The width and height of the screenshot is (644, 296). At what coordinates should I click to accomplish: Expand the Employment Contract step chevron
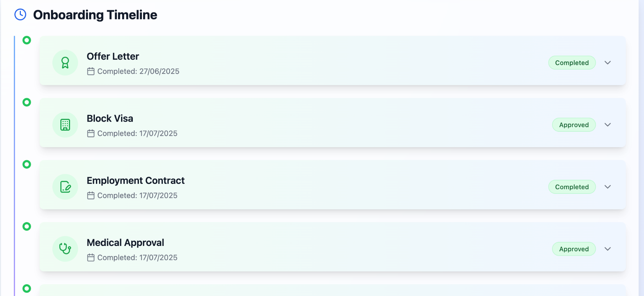[x=607, y=187]
